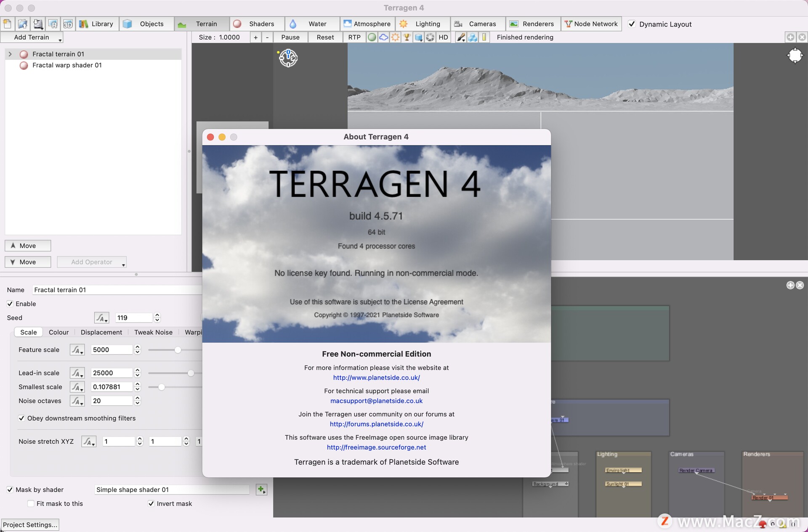This screenshot has height=532, width=808.
Task: Click the RTP button
Action: click(354, 37)
